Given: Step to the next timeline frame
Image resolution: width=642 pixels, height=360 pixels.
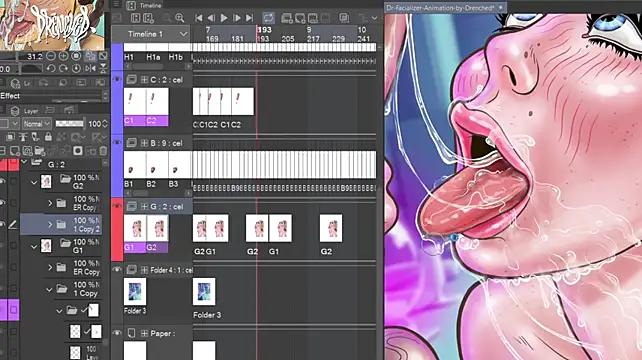Looking at the screenshot, I should click(x=237, y=18).
